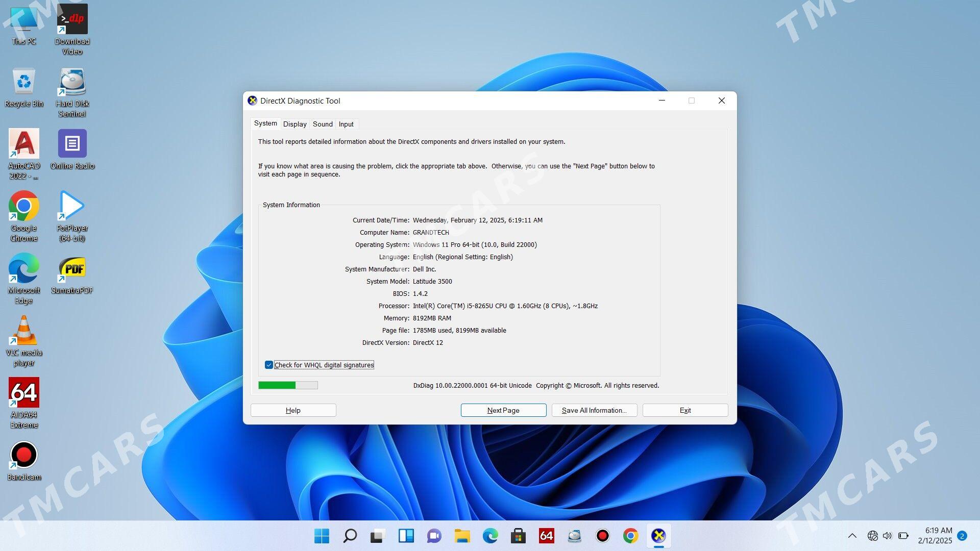Click the Help button in DxDiag

[293, 410]
